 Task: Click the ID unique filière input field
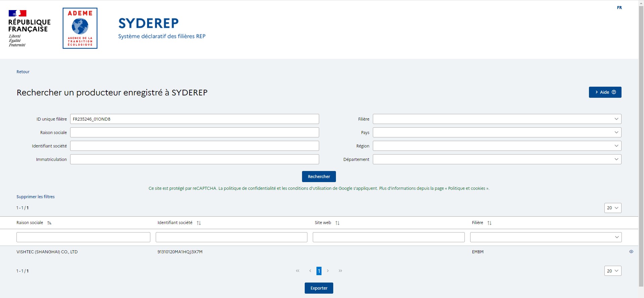coord(194,119)
